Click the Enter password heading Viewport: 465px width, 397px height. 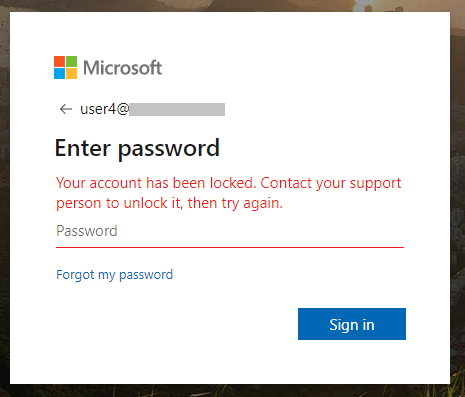point(137,148)
